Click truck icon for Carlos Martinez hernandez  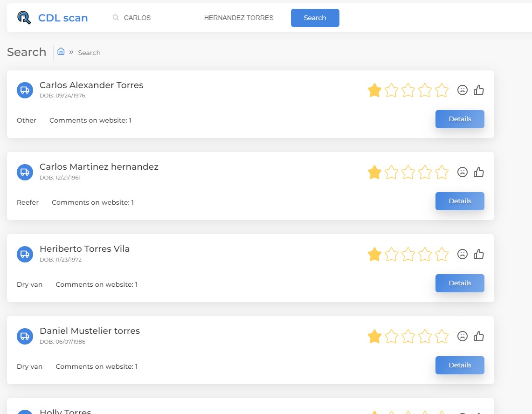coord(25,172)
